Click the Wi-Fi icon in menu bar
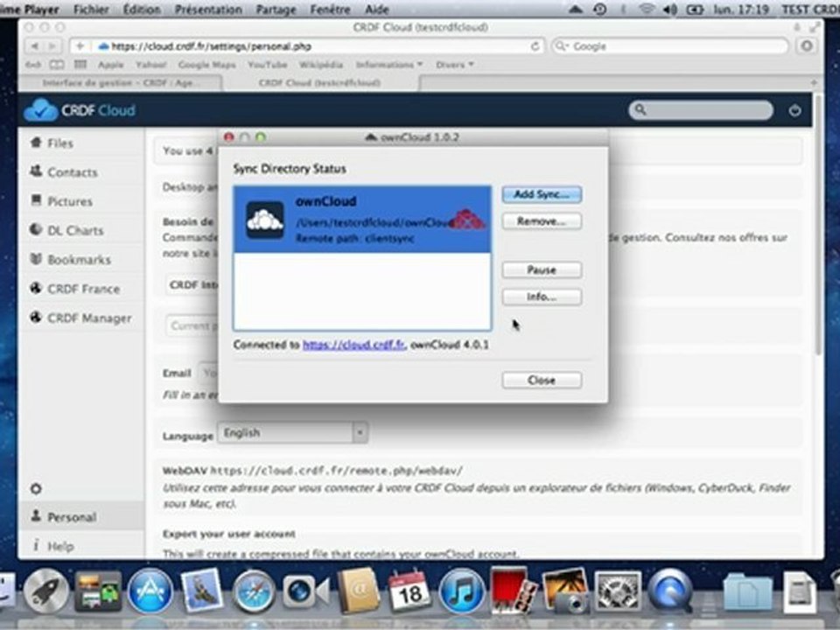Image resolution: width=840 pixels, height=630 pixels. 647,9
